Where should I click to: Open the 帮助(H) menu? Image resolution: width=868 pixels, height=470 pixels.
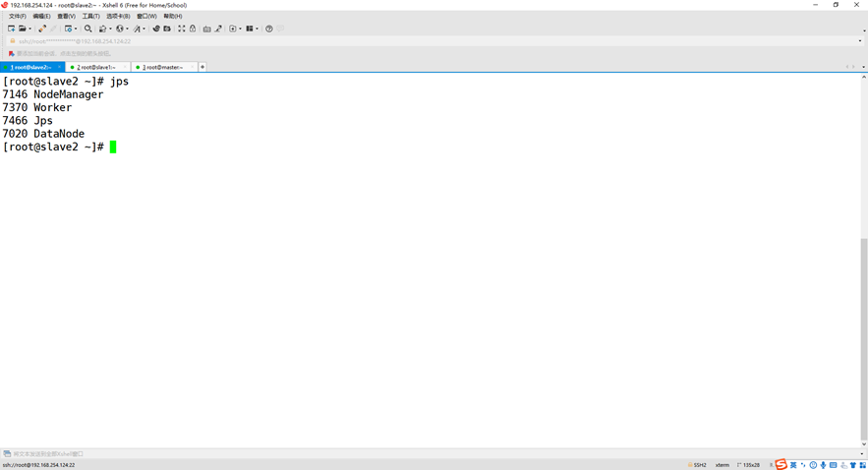[x=173, y=16]
